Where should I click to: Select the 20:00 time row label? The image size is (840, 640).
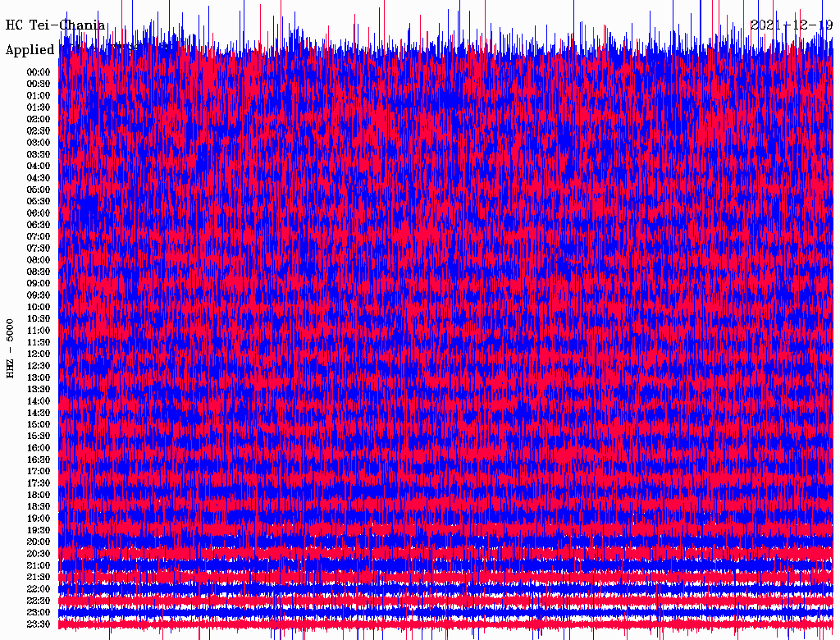click(x=39, y=542)
